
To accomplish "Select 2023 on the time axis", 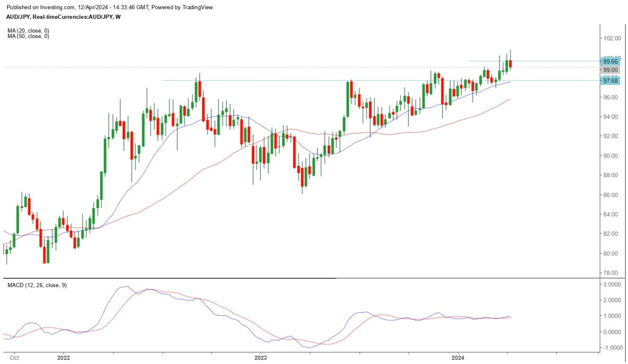I will (x=261, y=358).
